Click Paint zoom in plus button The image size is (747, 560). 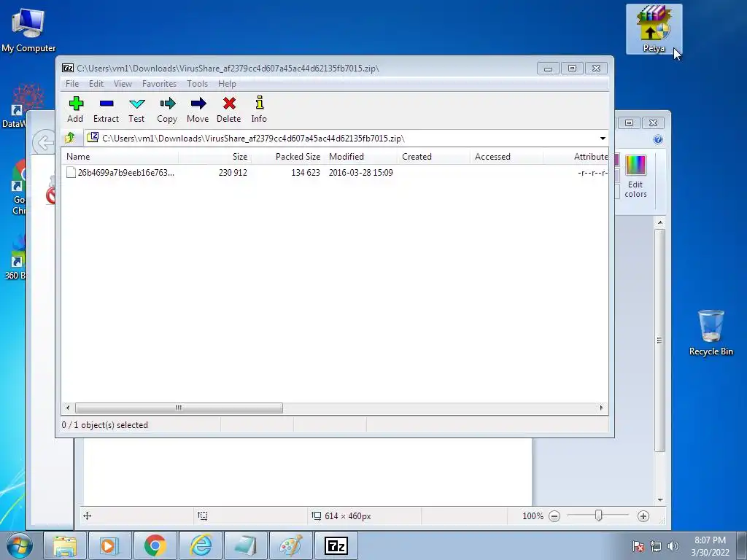click(643, 516)
